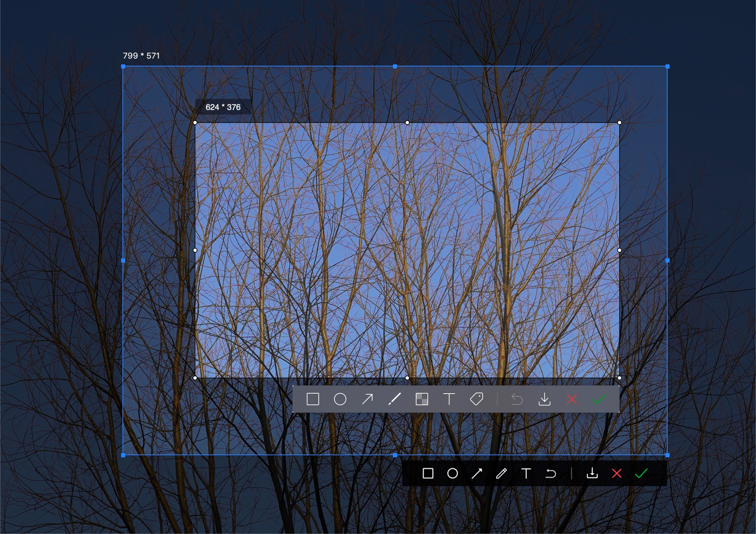Confirm with green check in black toolbar
The height and width of the screenshot is (534, 756).
coord(641,474)
